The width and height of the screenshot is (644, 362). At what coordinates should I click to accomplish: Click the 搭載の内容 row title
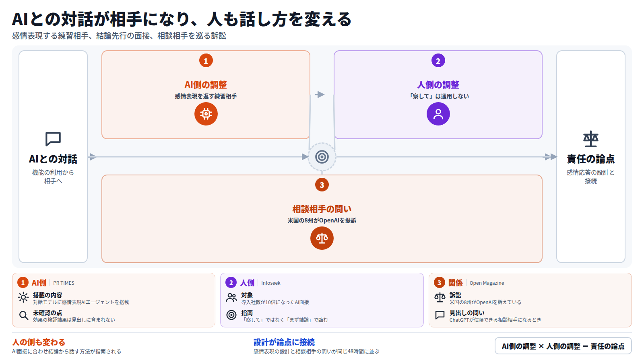(47, 295)
